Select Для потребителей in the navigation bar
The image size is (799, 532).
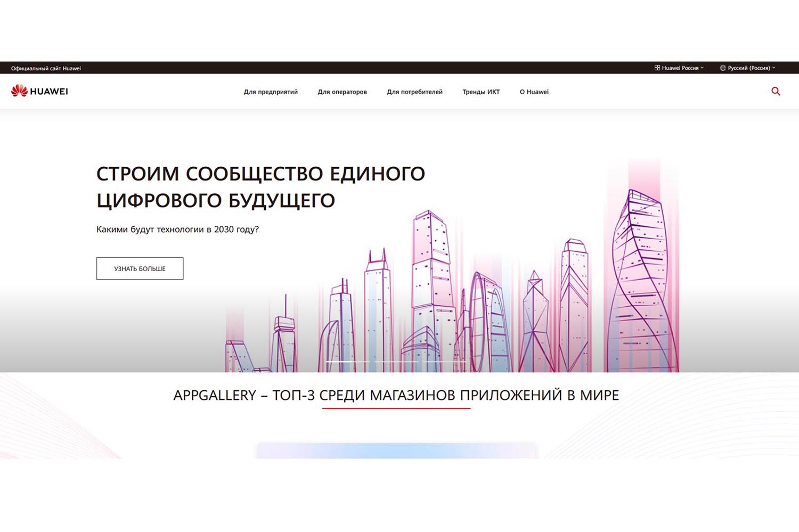tap(414, 92)
